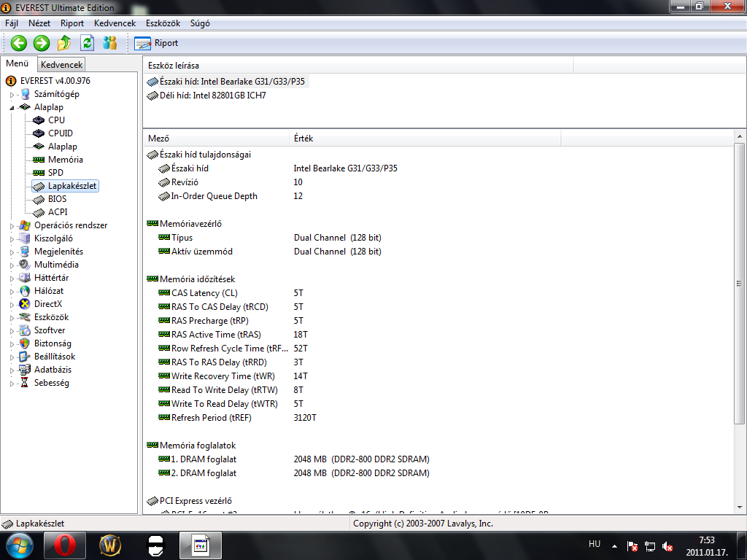Click the Mező column header
This screenshot has width=747, height=560.
(x=216, y=139)
